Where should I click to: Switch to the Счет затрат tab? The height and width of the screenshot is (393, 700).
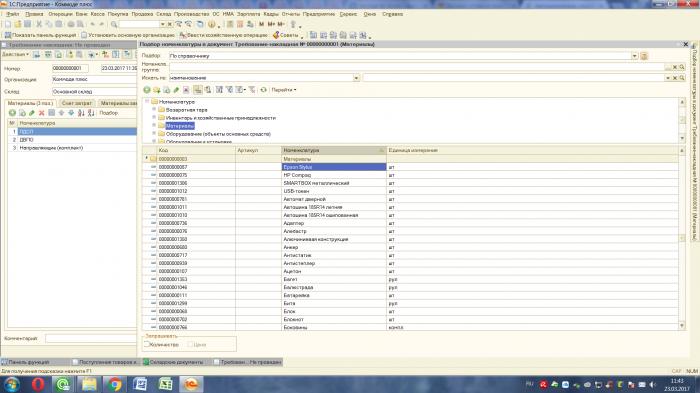(76, 103)
